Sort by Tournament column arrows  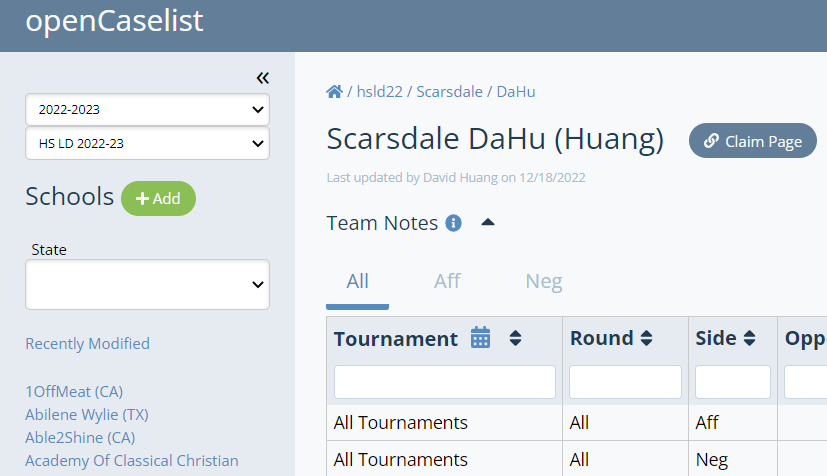coord(515,338)
